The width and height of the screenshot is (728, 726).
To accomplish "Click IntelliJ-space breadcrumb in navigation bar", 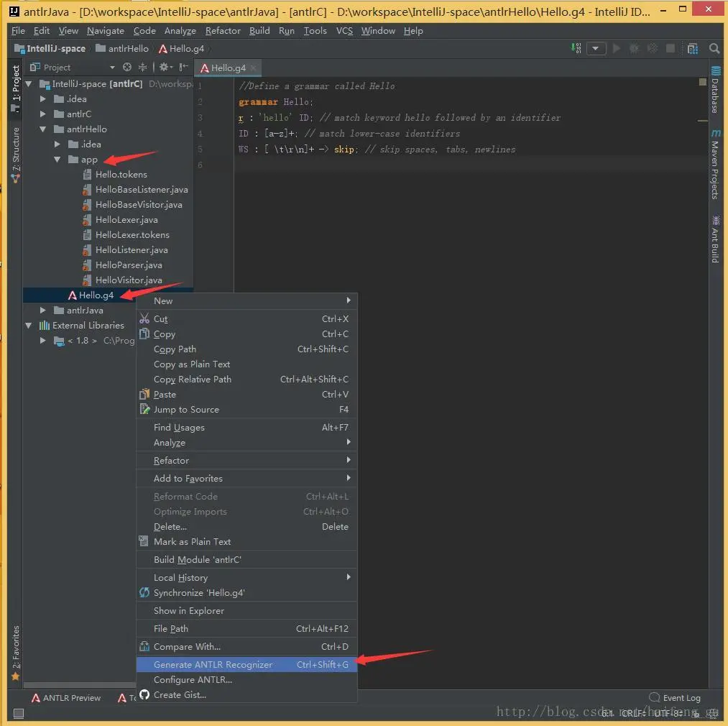I will click(50, 48).
